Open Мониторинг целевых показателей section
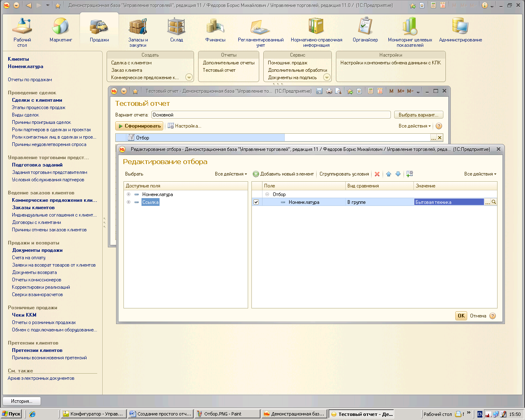 pos(410,33)
